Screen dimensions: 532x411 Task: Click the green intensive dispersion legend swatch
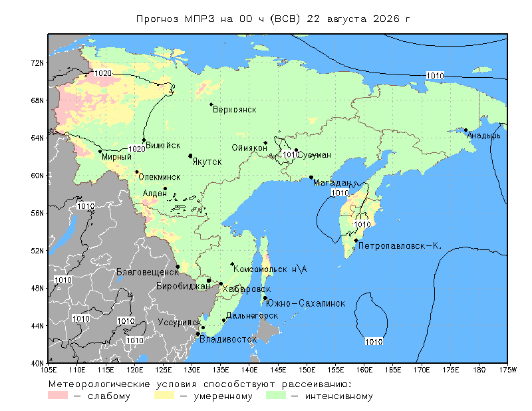276,395
